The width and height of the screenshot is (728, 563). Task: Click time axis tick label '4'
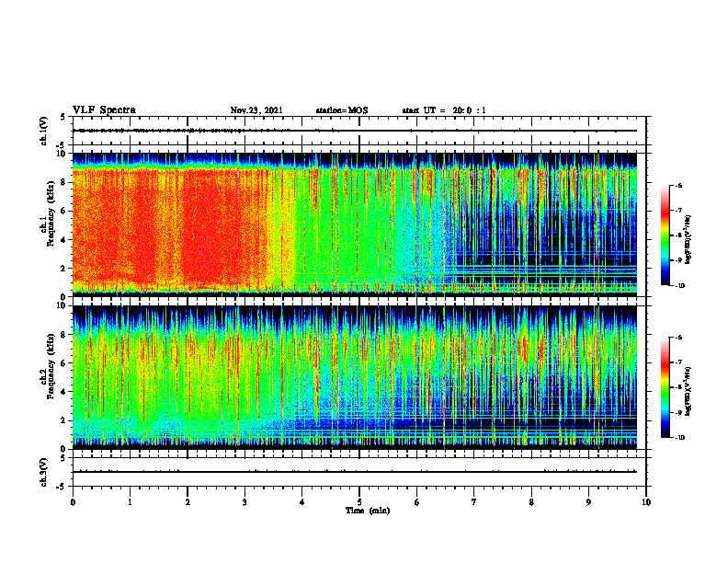click(302, 502)
